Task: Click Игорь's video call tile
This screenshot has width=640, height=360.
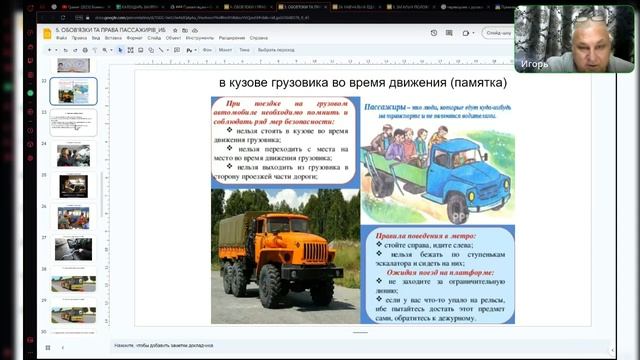Action: point(575,39)
